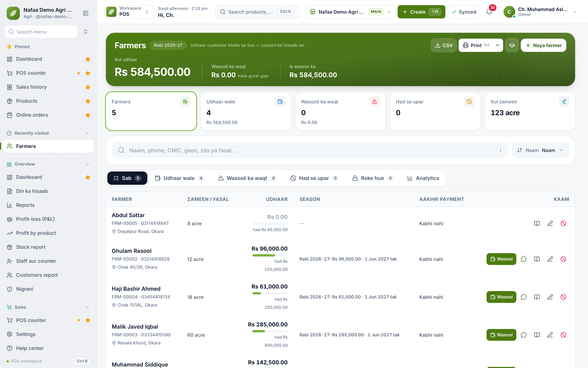The height and width of the screenshot is (368, 588).
Task: Collapse the Sales section
Action: point(87,307)
